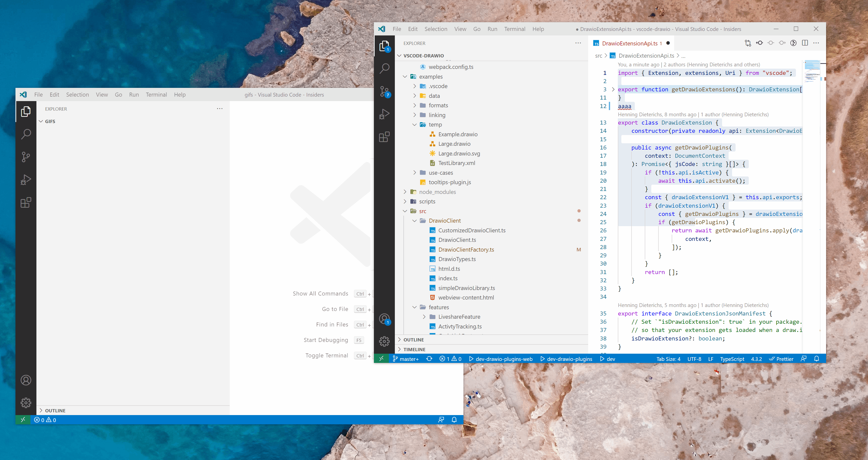Screen dimensions: 868x460
Task: Collapse the temp folder
Action: point(415,125)
